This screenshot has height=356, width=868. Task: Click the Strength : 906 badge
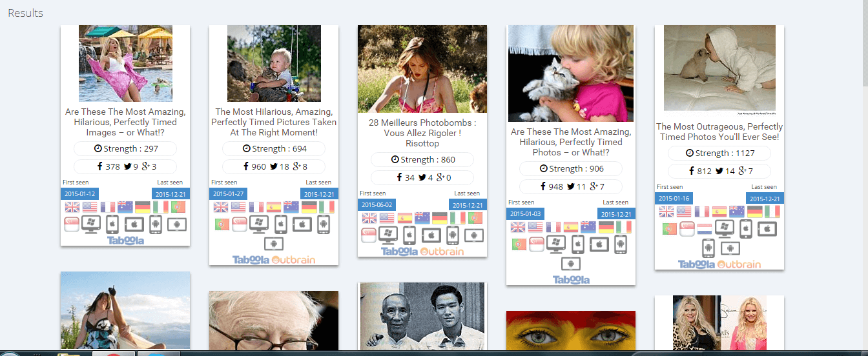tap(571, 168)
